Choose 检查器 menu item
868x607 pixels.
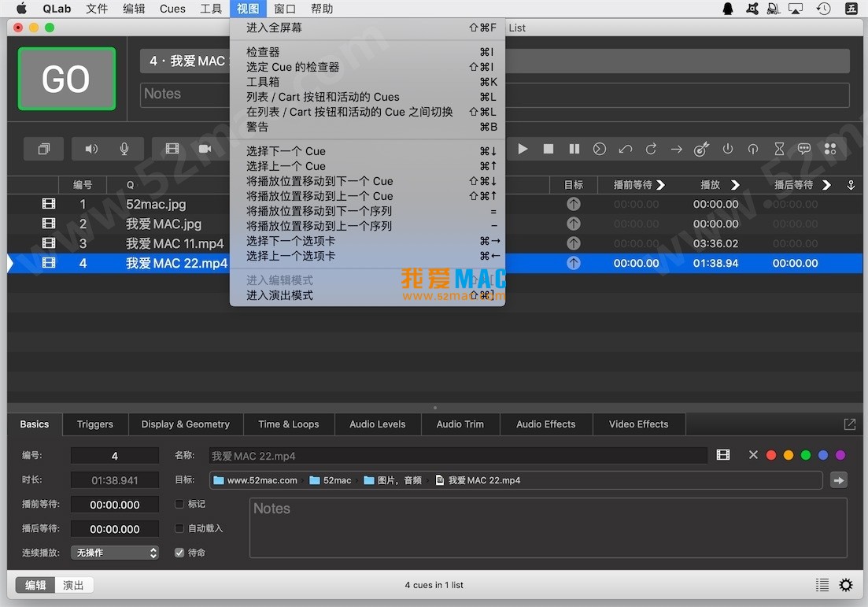tap(368, 52)
